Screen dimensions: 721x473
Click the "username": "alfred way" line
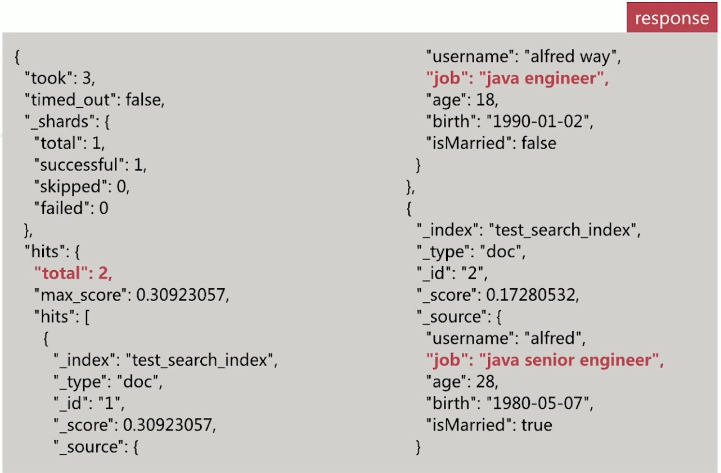tap(523, 57)
